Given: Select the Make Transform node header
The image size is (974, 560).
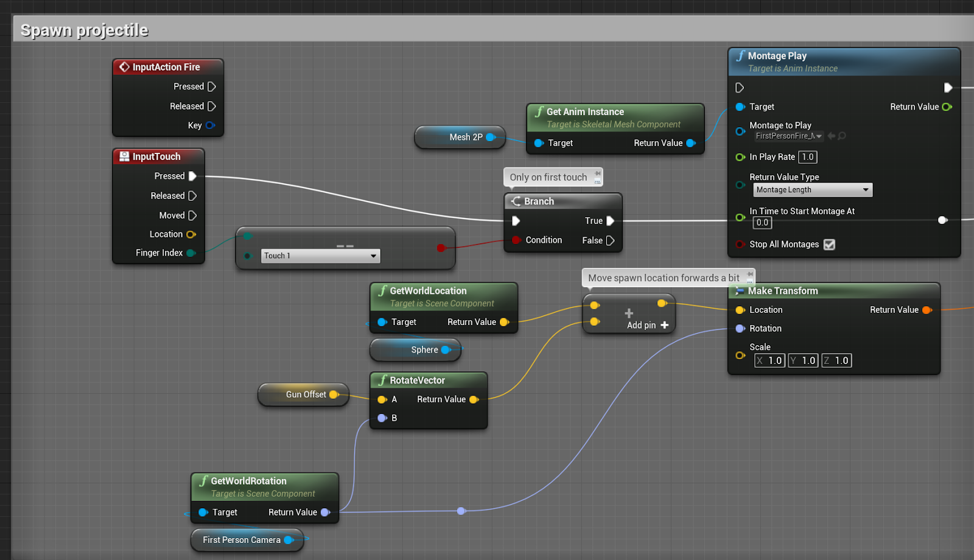Looking at the screenshot, I should [x=834, y=291].
